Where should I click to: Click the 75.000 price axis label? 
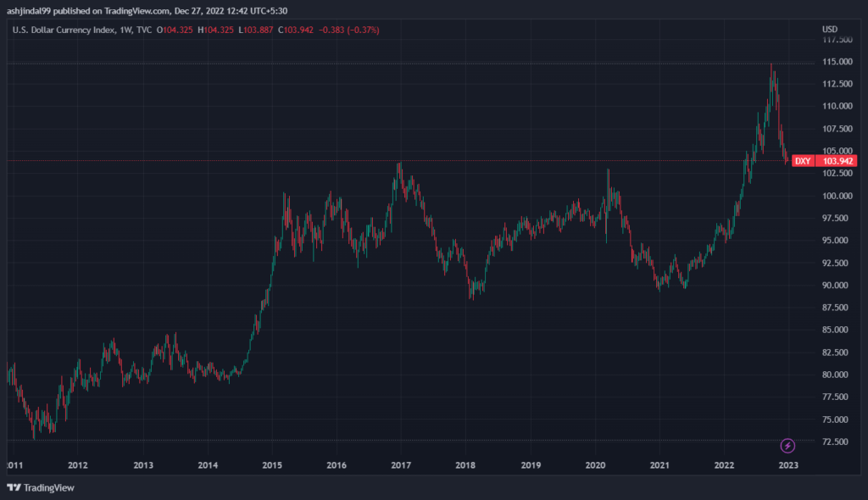click(835, 419)
